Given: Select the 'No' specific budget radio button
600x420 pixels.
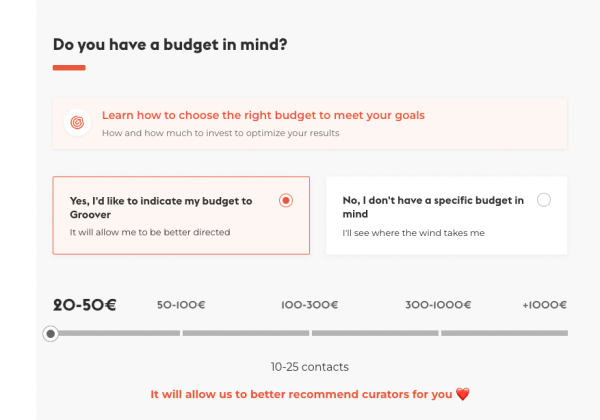Looking at the screenshot, I should [x=543, y=200].
